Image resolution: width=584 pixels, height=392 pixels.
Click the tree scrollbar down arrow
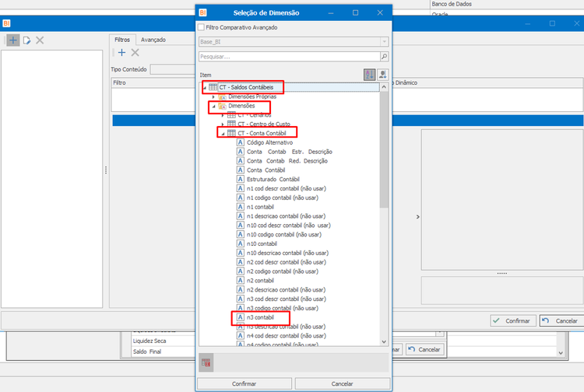[x=384, y=341]
